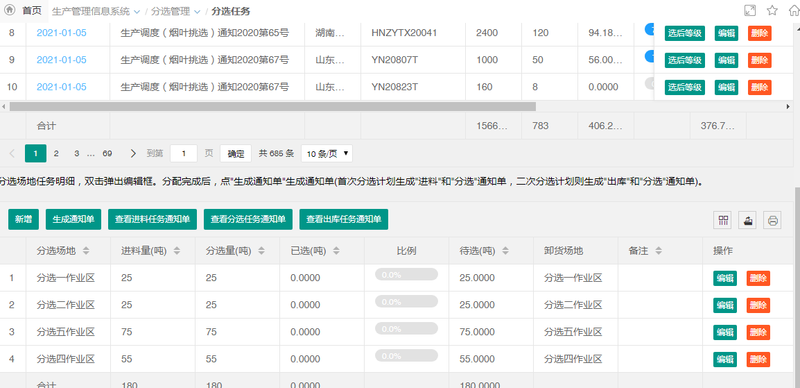
Task: Open column filter grid icon
Action: pyautogui.click(x=722, y=220)
